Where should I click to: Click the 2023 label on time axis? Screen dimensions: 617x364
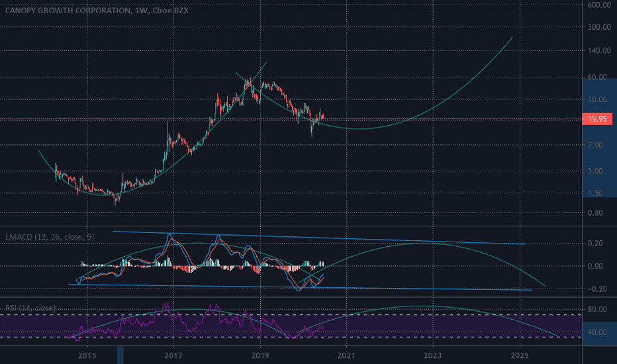(433, 356)
